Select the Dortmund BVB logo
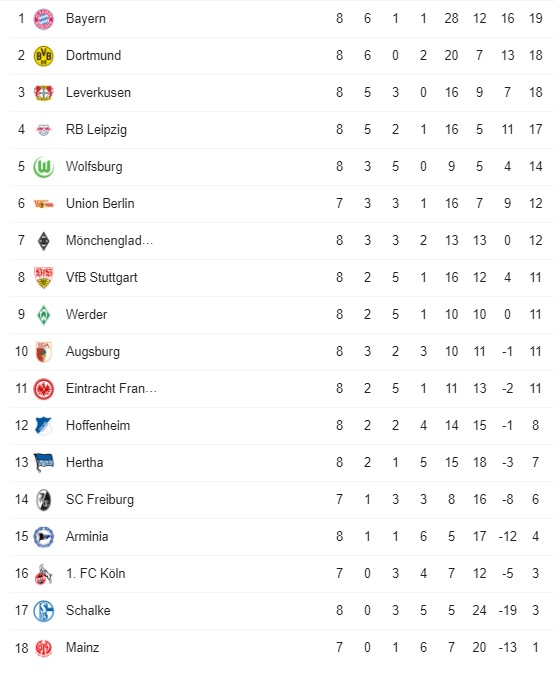Viewport: 555px width, 677px height. click(44, 56)
